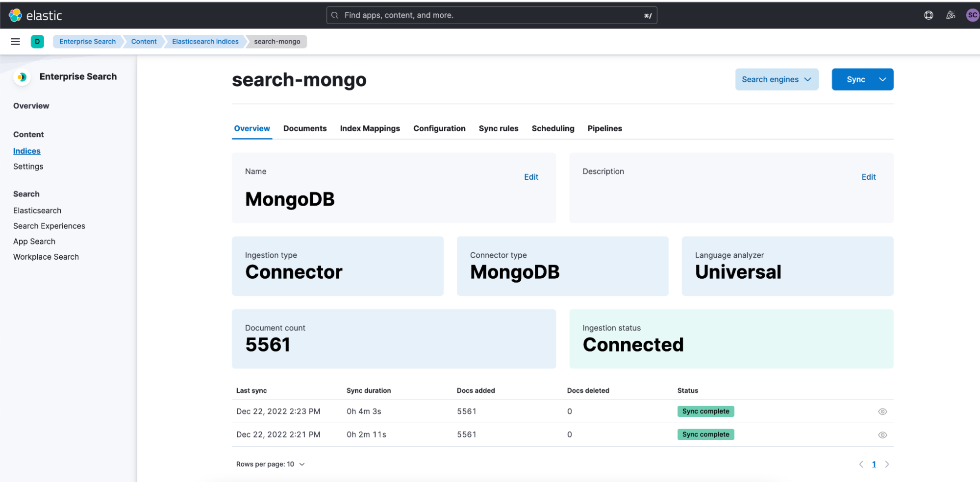Click the Connector type MongoDB card
Image resolution: width=980 pixels, height=482 pixels.
pyautogui.click(x=563, y=266)
